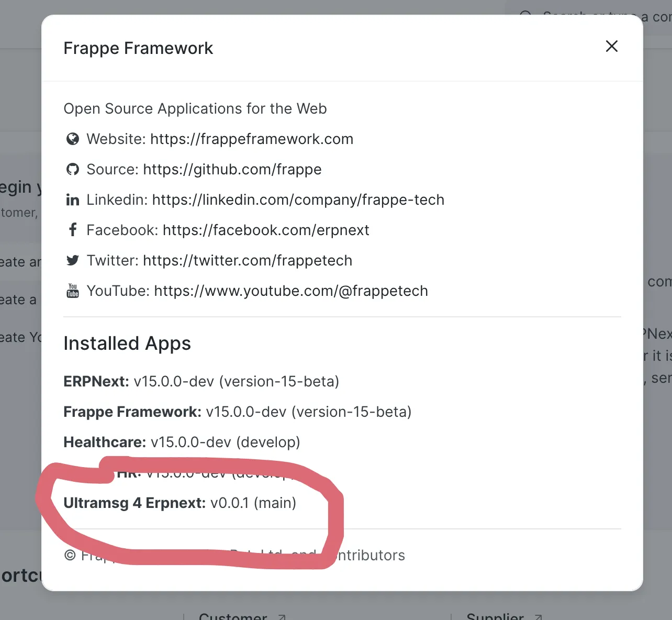Open the facebook.com/erpnext link
This screenshot has width=672, height=620.
pyautogui.click(x=266, y=230)
